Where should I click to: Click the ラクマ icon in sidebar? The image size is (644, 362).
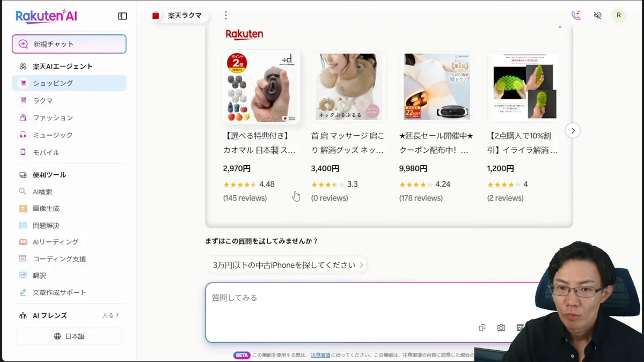[x=23, y=100]
